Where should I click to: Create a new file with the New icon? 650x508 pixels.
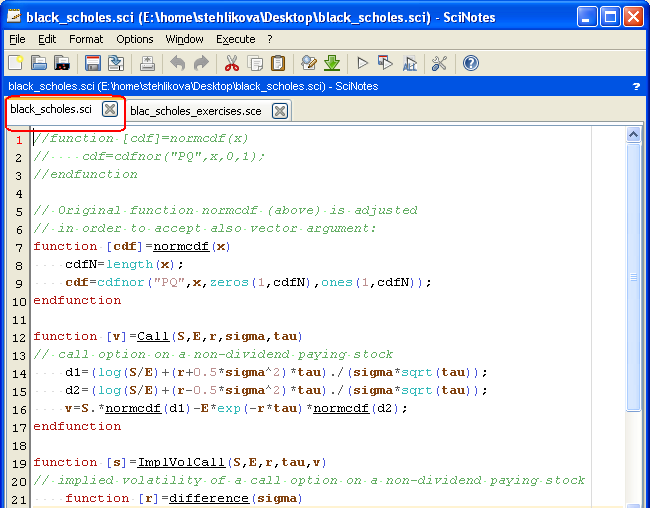pos(16,63)
